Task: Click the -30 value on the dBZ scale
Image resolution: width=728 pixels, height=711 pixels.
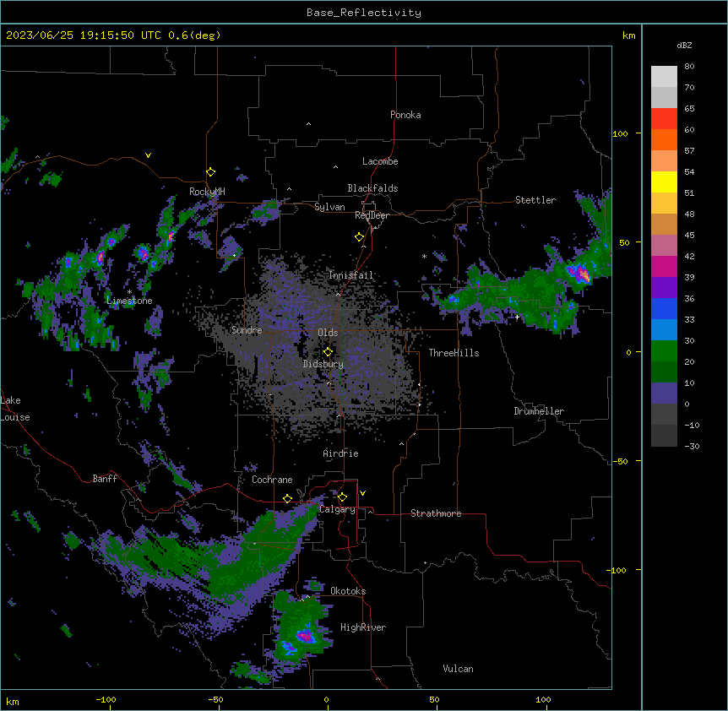Action: click(x=692, y=446)
